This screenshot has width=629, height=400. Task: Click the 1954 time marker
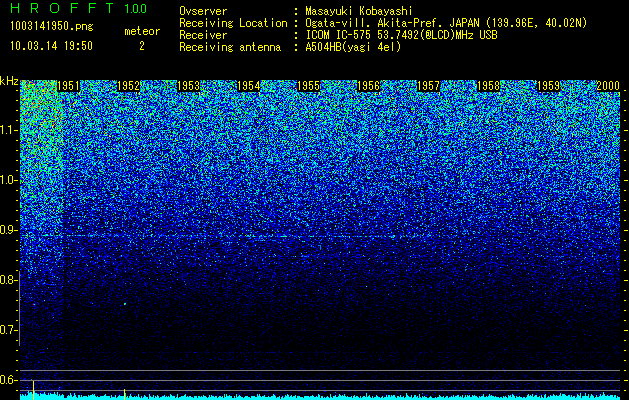click(x=248, y=86)
